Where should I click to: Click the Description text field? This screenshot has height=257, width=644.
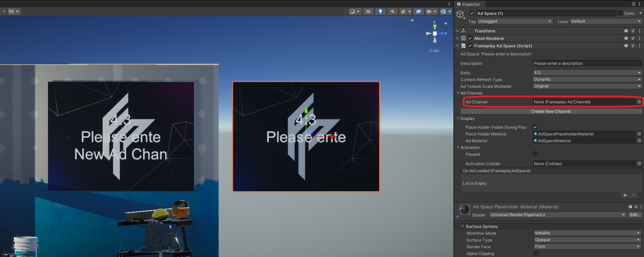(587, 63)
